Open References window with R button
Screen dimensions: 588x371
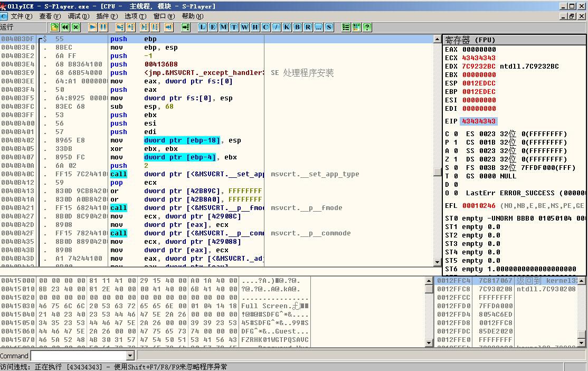click(x=308, y=27)
